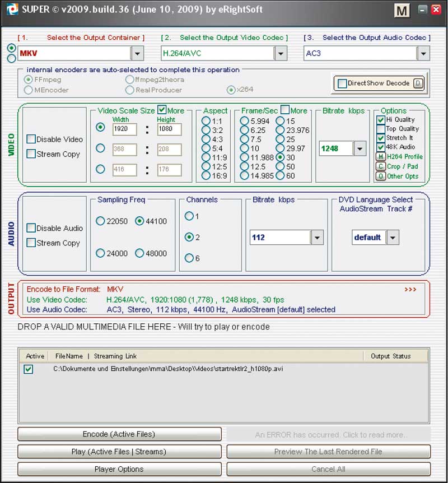Open the Crop / Pad settings

pos(381,166)
